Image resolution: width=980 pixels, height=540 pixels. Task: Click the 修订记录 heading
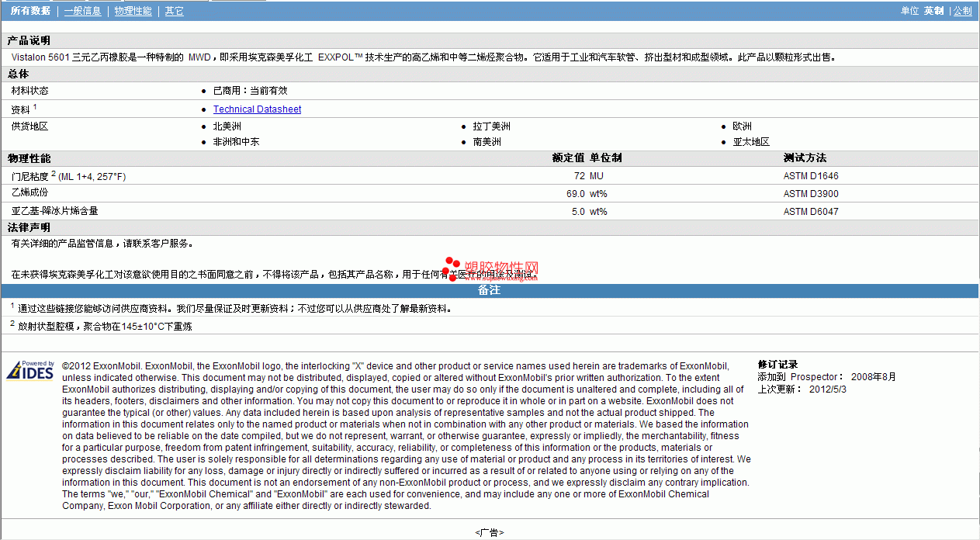point(777,365)
